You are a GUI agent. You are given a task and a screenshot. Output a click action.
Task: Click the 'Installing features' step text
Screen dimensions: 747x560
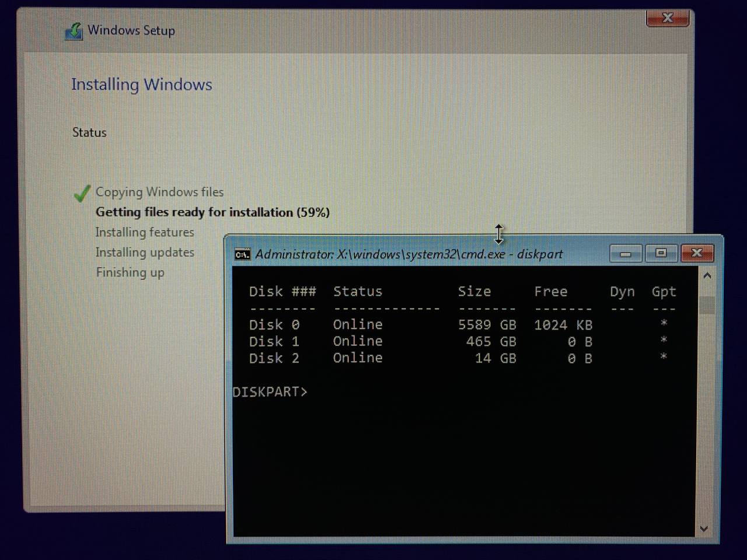point(145,232)
